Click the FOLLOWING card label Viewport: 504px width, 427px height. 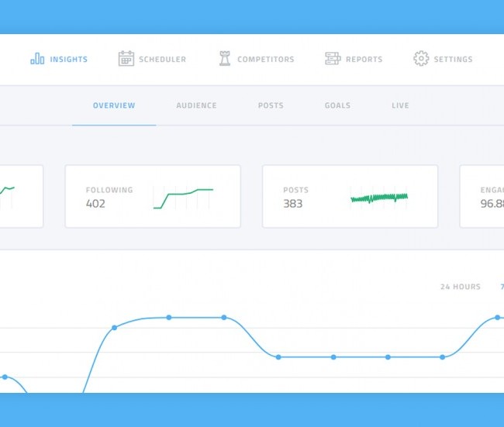[x=109, y=190]
